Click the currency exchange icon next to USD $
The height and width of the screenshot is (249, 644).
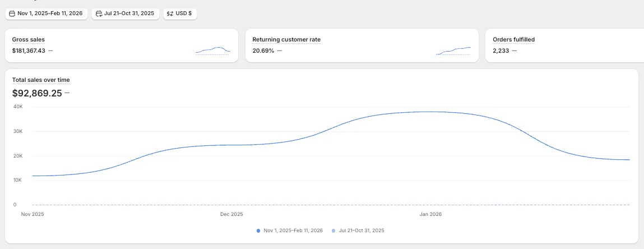170,13
